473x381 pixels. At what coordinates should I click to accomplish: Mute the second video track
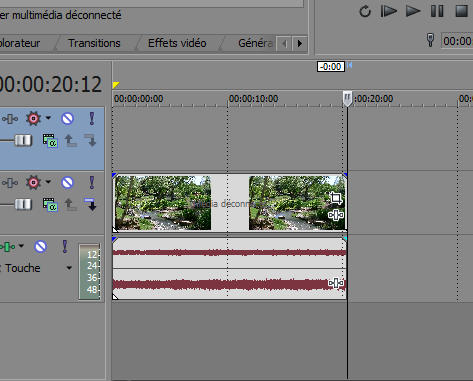[x=67, y=182]
